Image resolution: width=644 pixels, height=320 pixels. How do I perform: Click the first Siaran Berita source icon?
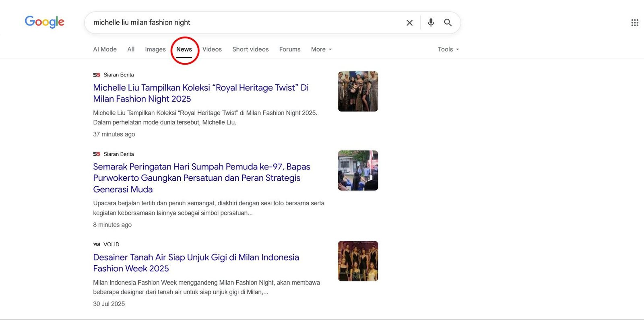pyautogui.click(x=97, y=75)
